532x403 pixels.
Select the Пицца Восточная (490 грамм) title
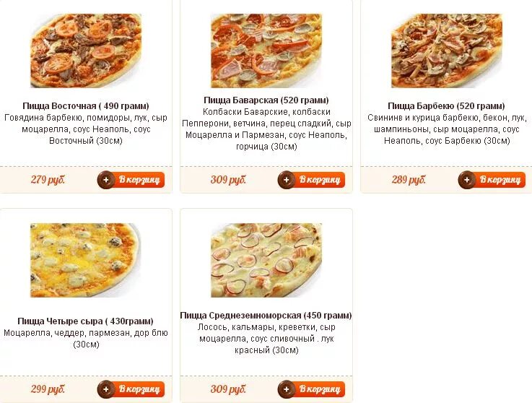[86, 106]
